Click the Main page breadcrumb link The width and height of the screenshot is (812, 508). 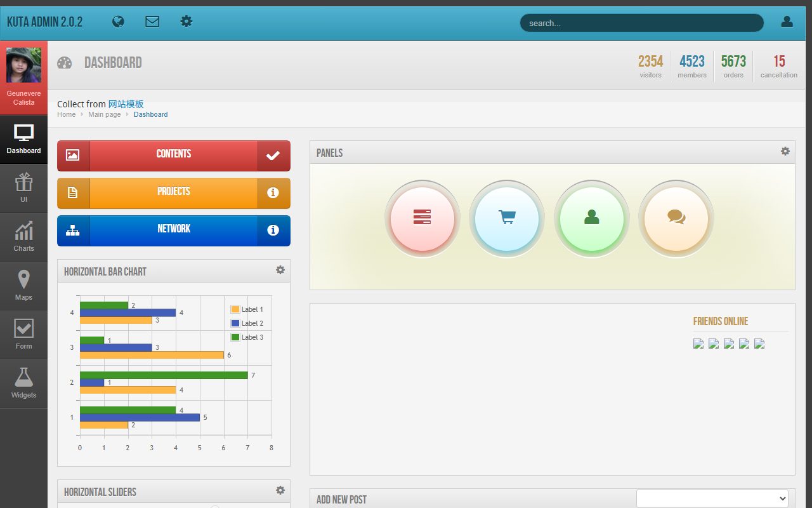coord(104,114)
